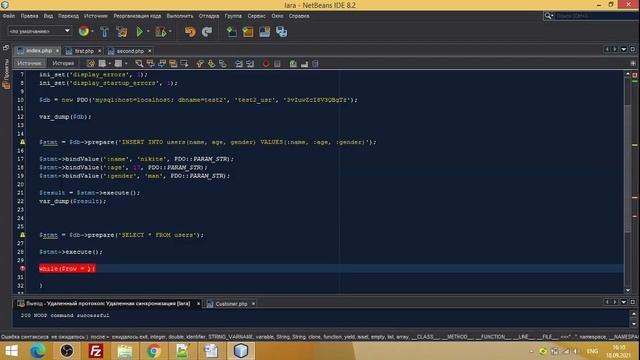
Task: Click the Save All toolbar icon
Action: [282, 32]
